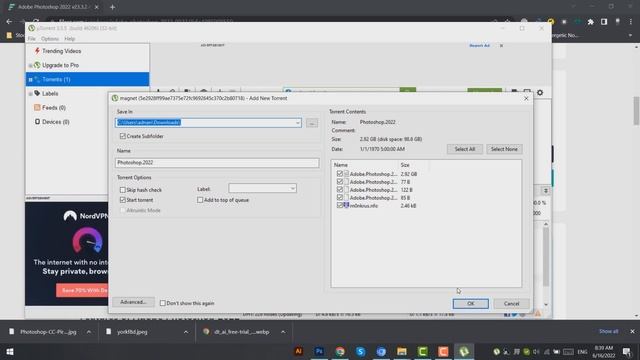The width and height of the screenshot is (640, 360).
Task: Open the Windows Start menu
Action: [10, 351]
